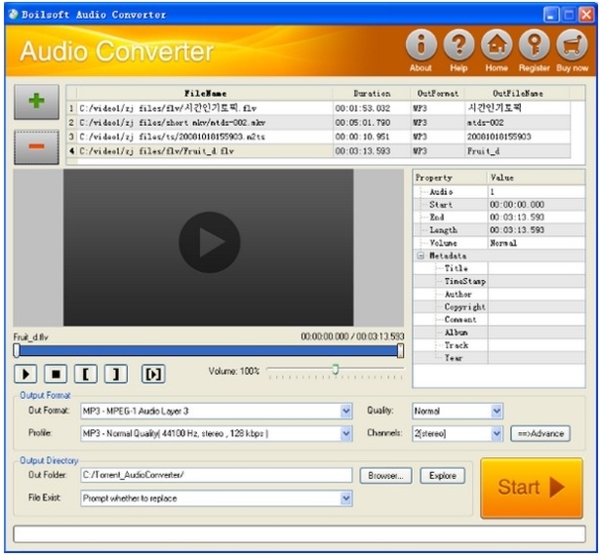Click the FileName column header
The height and width of the screenshot is (555, 600).
click(205, 93)
